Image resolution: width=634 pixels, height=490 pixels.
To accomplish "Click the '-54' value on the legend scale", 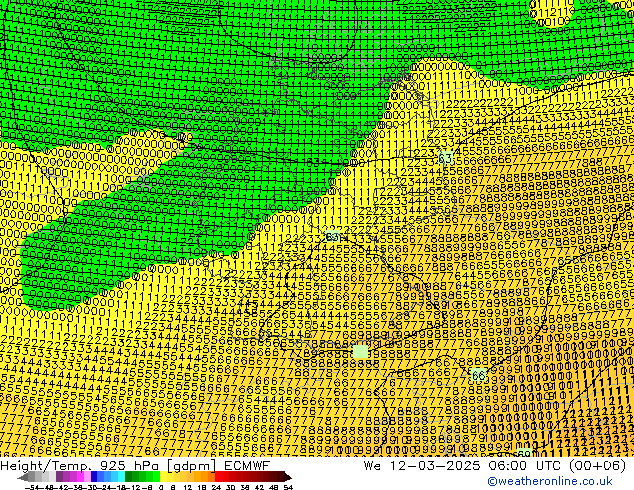I will [32, 487].
